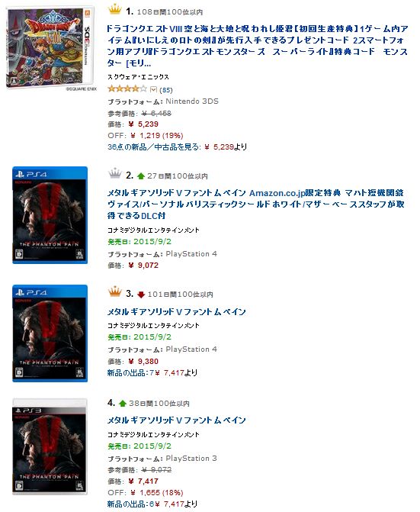This screenshot has width=420, height=512.
Task: Click the rank 3 PS4 Phantom Pain cover thumbnail
Action: tap(50, 333)
